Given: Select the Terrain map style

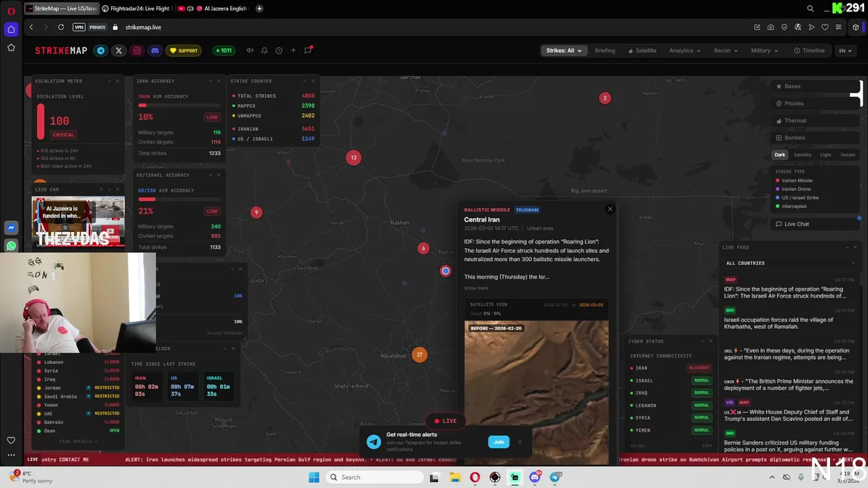Looking at the screenshot, I should (848, 155).
